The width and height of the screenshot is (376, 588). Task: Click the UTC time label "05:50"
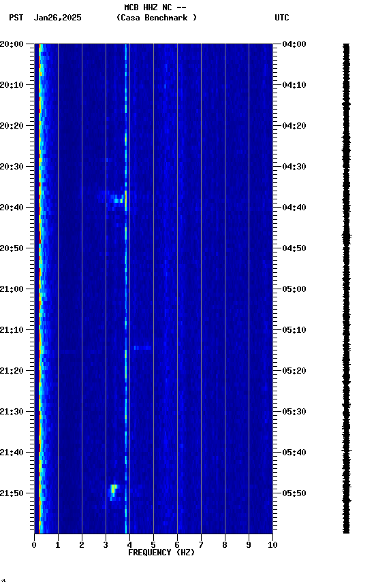pos(294,493)
